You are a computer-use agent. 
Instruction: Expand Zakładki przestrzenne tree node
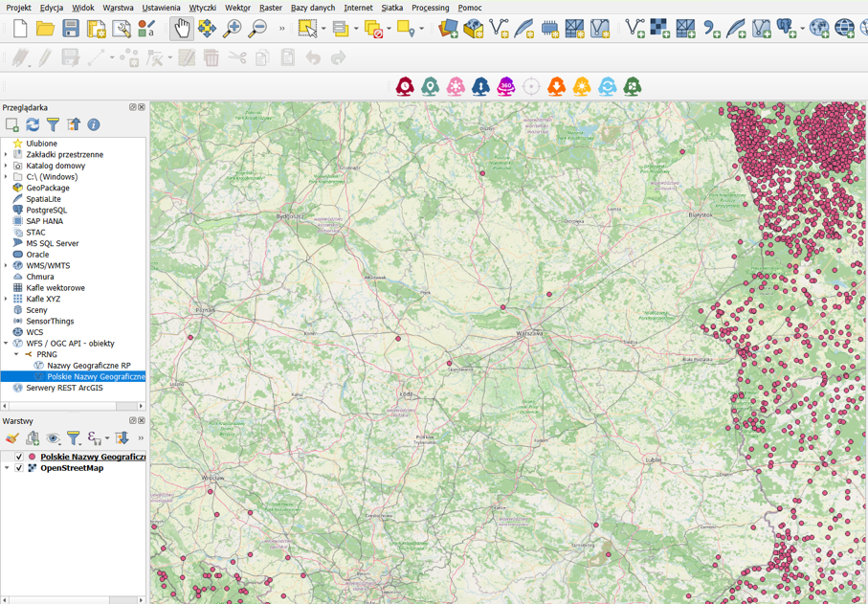(x=6, y=154)
